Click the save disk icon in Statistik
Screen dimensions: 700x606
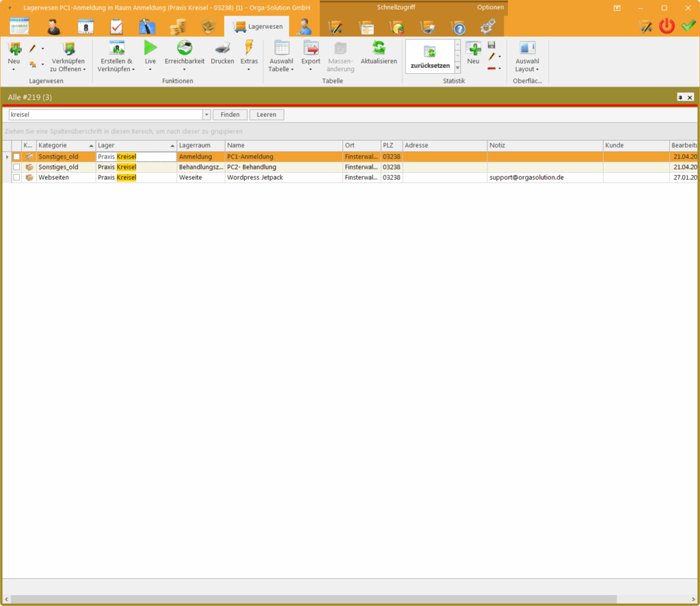pyautogui.click(x=492, y=44)
